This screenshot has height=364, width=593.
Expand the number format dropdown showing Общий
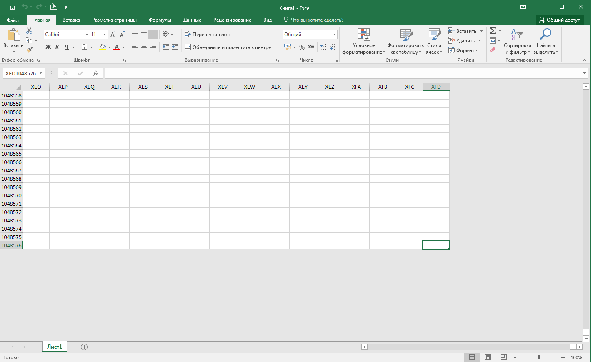pyautogui.click(x=334, y=34)
